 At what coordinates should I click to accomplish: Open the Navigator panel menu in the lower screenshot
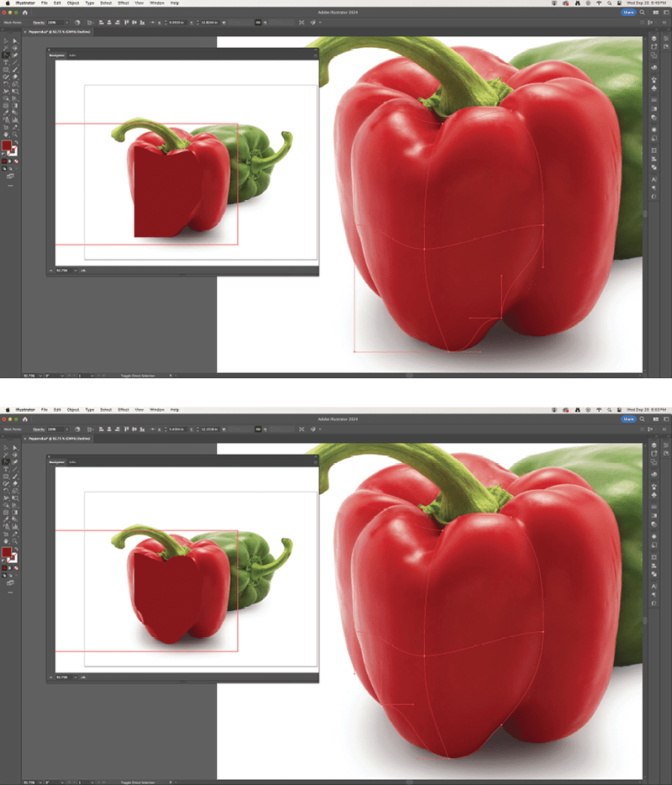[316, 462]
